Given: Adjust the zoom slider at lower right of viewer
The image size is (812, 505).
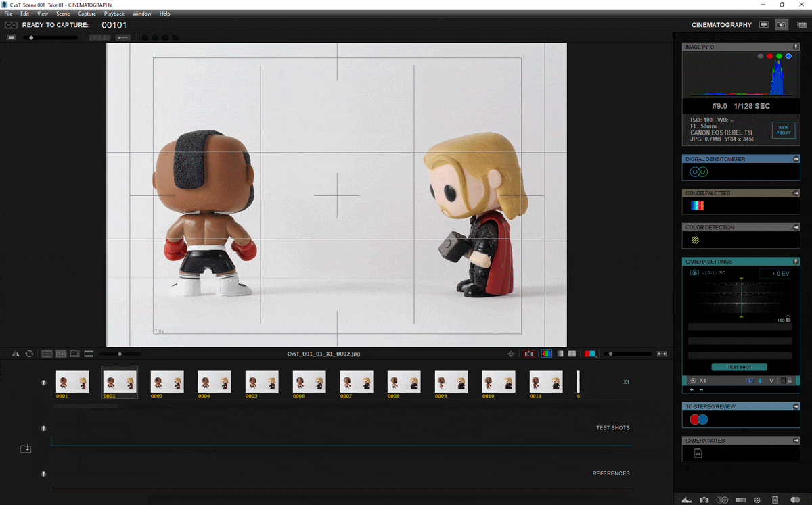Looking at the screenshot, I should tap(627, 354).
